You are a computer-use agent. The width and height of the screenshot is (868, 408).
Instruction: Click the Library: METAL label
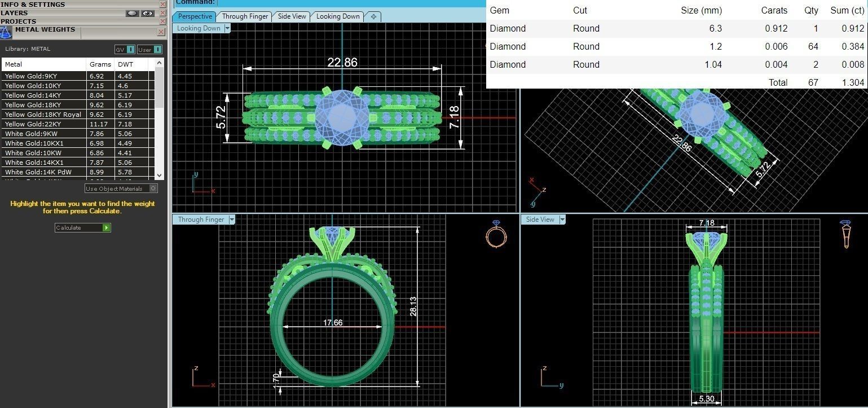coord(28,49)
